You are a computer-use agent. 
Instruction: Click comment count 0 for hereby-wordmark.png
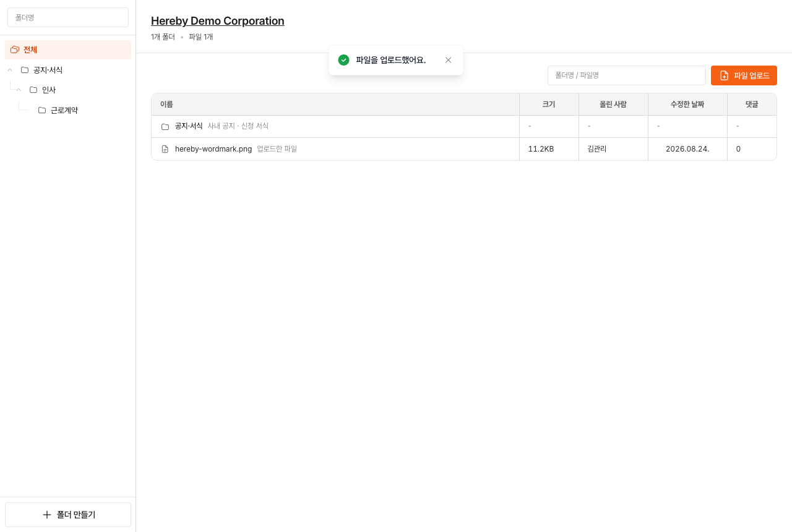(x=738, y=149)
